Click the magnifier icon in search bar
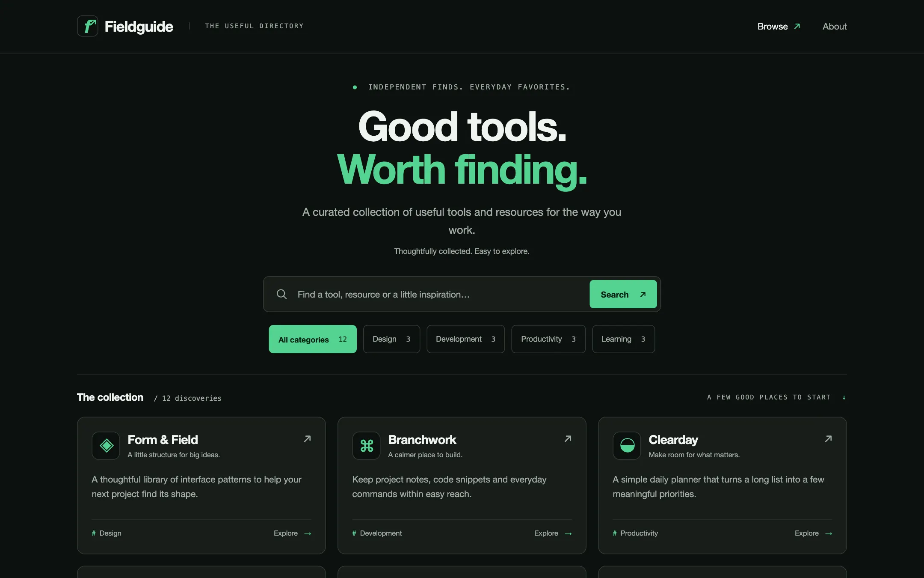 tap(281, 294)
